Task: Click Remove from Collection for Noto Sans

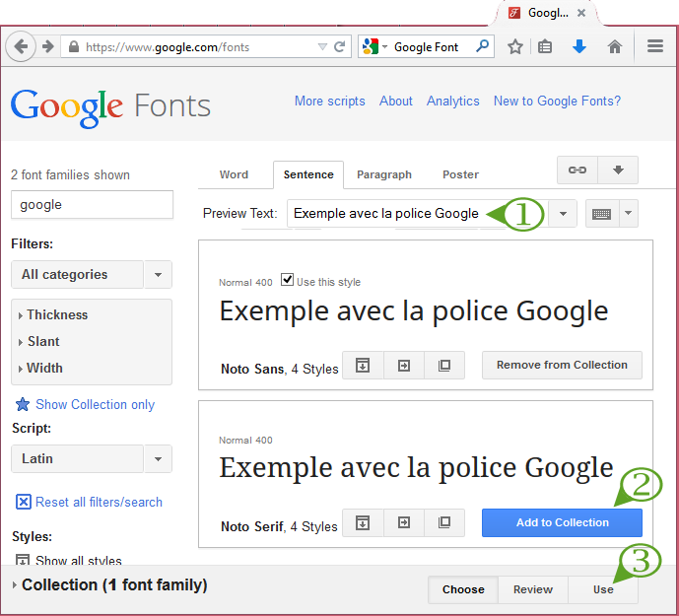Action: point(562,366)
